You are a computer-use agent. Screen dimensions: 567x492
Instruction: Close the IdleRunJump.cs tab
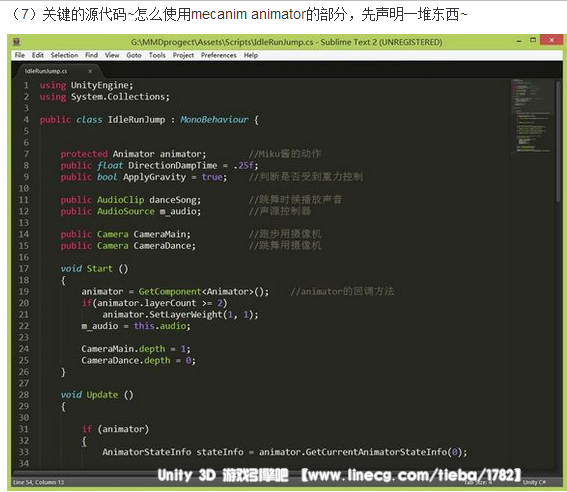[x=90, y=71]
